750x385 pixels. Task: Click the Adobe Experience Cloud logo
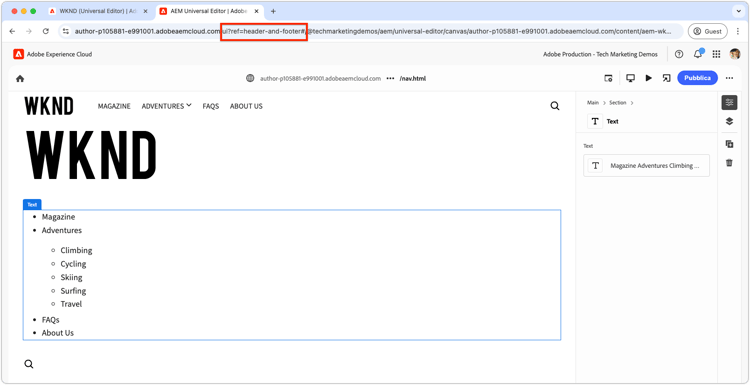pos(18,55)
